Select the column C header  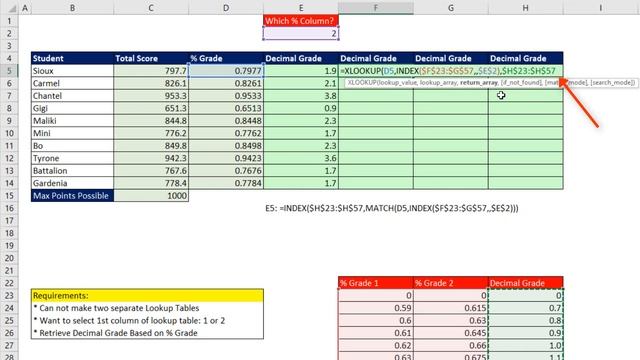pyautogui.click(x=151, y=7)
